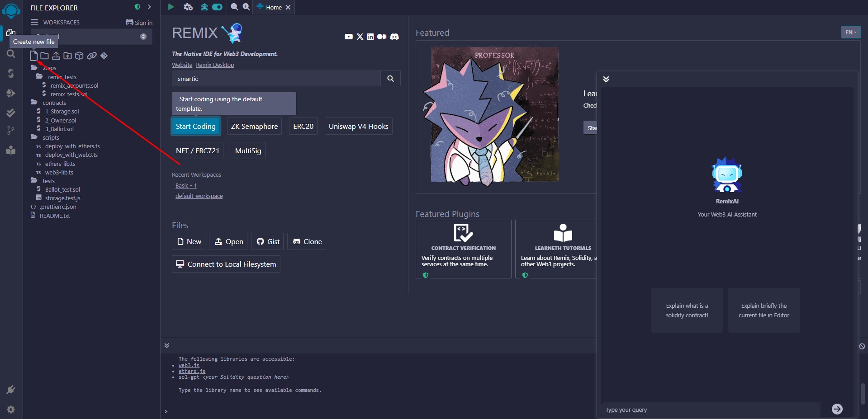Image resolution: width=868 pixels, height=419 pixels.
Task: Collapse the terminal panel with double chevron
Action: tap(167, 345)
